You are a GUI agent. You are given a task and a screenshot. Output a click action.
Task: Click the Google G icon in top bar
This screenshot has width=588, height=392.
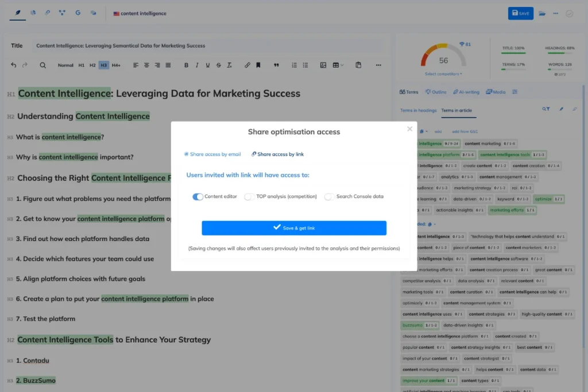(x=78, y=13)
